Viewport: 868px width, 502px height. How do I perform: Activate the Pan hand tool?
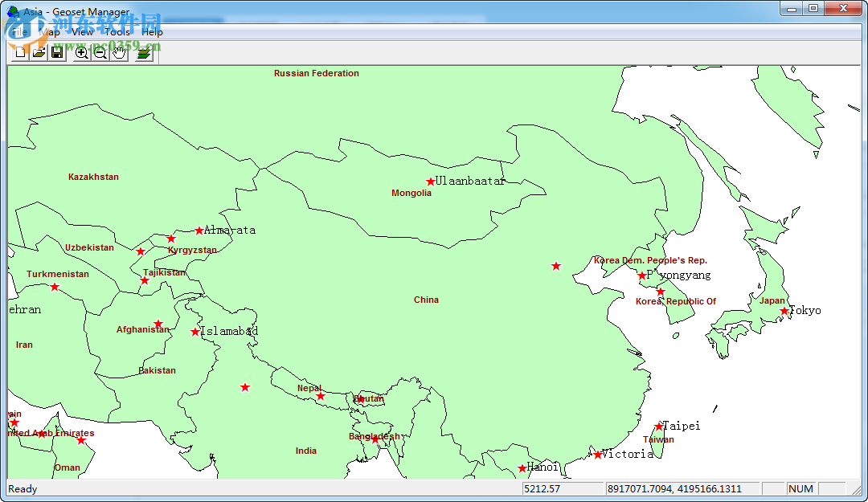pyautogui.click(x=117, y=51)
